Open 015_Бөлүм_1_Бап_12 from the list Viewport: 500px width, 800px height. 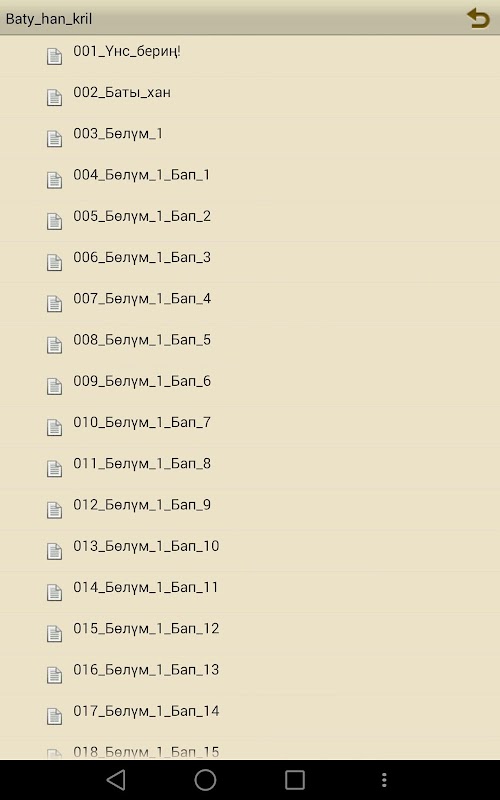tap(250, 634)
